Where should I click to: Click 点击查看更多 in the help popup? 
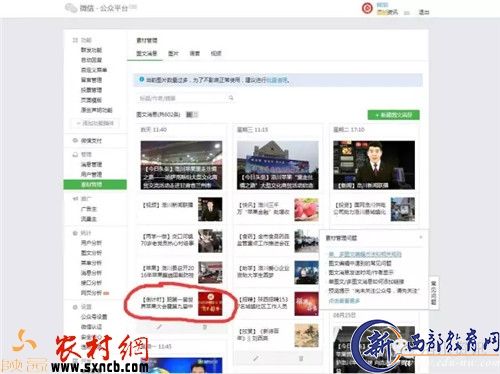[344, 301]
